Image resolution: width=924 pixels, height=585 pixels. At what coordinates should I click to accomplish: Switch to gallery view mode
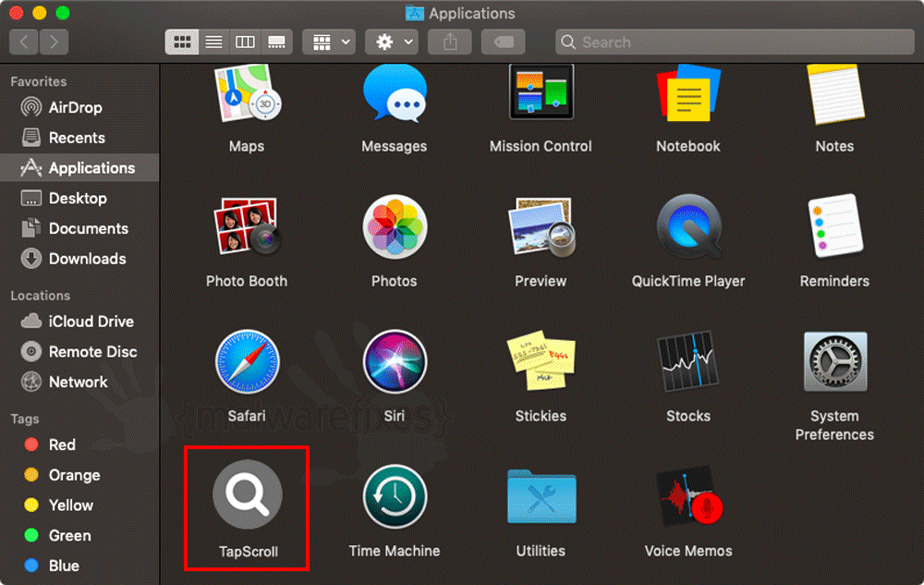(277, 42)
